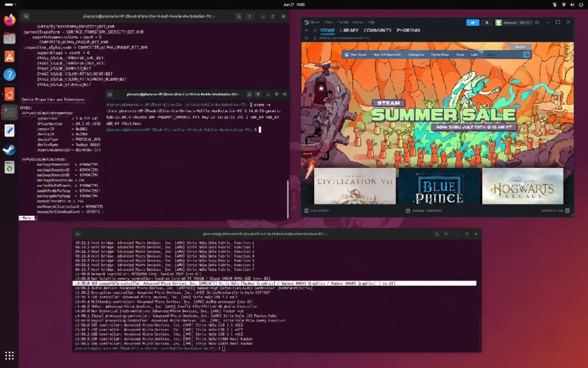Click new tab icon in the uname terminal
The height and width of the screenshot is (368, 588).
[110, 94]
